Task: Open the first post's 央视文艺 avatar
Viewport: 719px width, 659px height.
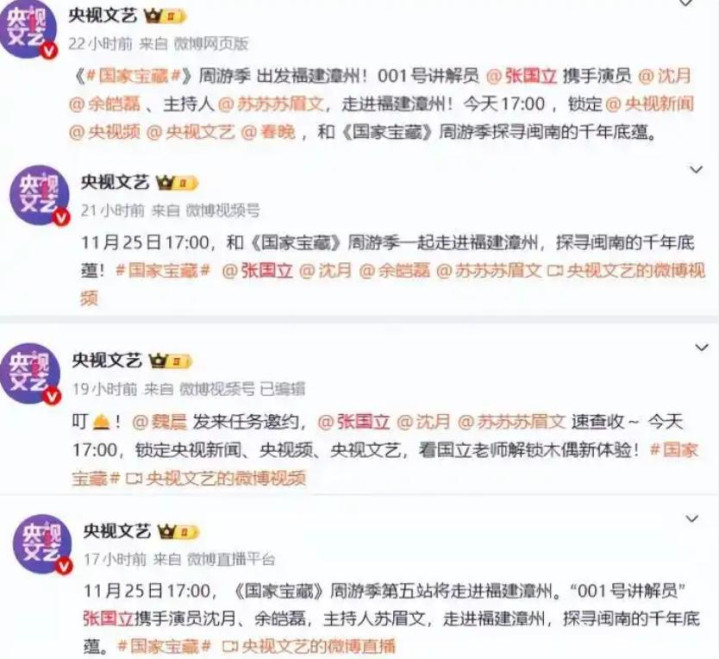Action: pyautogui.click(x=28, y=30)
